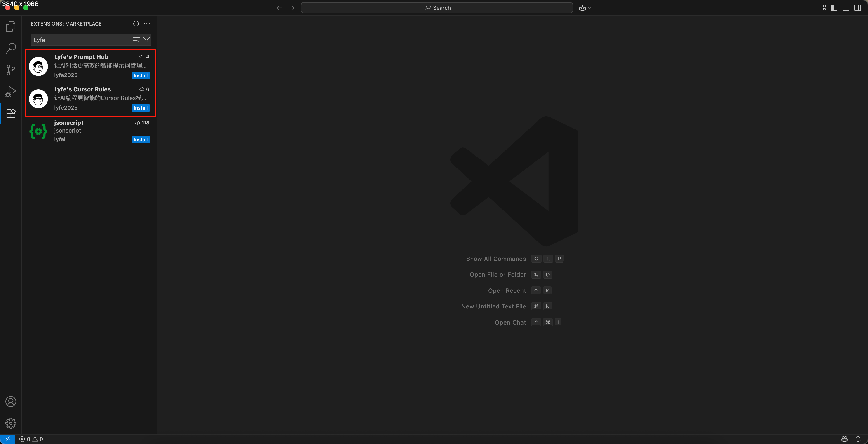Image resolution: width=868 pixels, height=444 pixels.
Task: Click the extensions search field containing Lyfe
Action: [x=81, y=40]
